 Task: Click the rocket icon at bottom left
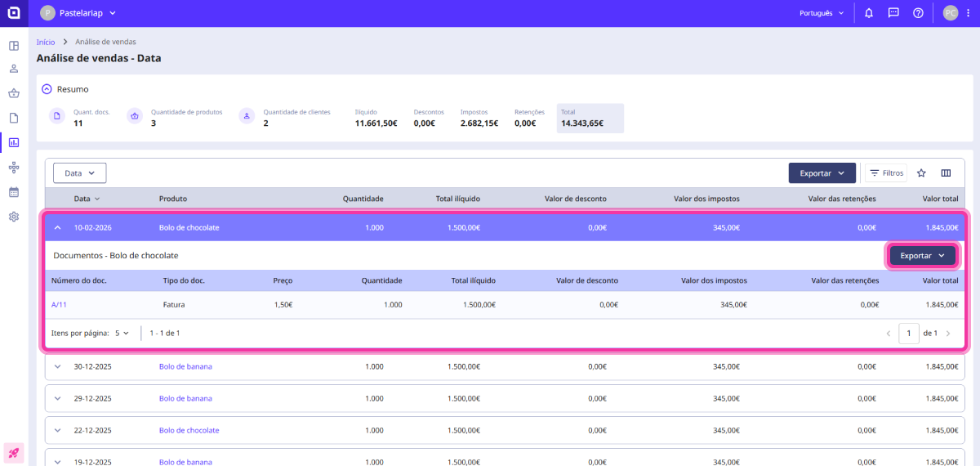click(x=14, y=452)
